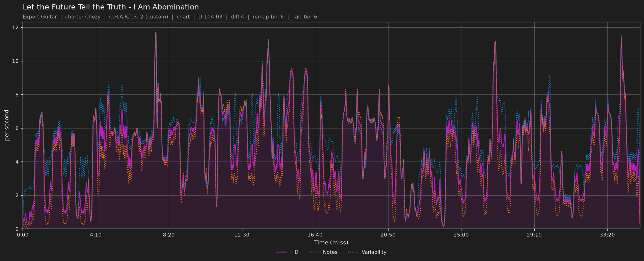Screen dimensions: 644x261
Task: Click the 'calc tier 6' subtitle value
Action: click(x=305, y=17)
